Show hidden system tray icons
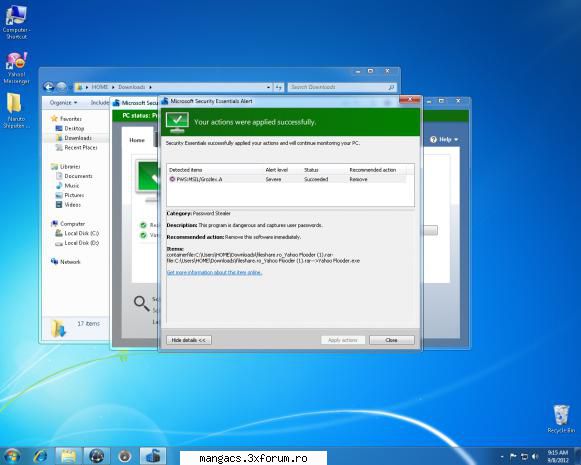 click(502, 456)
